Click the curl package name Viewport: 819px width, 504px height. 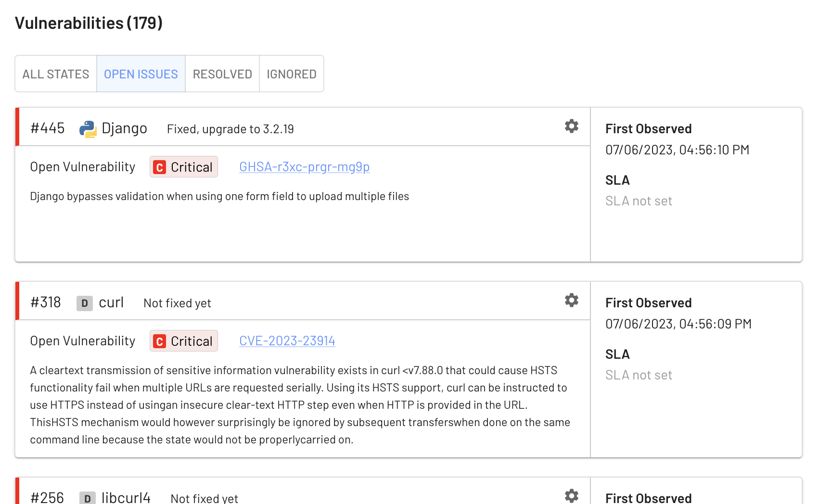[111, 302]
